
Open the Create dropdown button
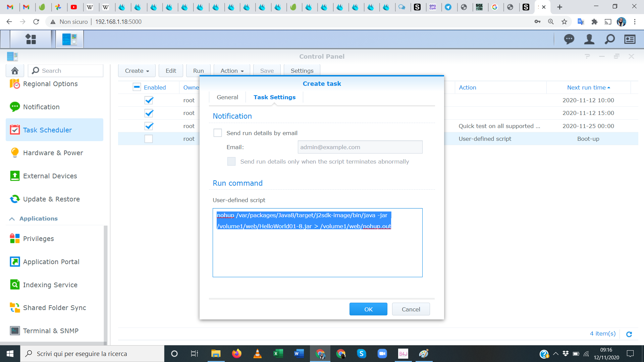tap(137, 71)
